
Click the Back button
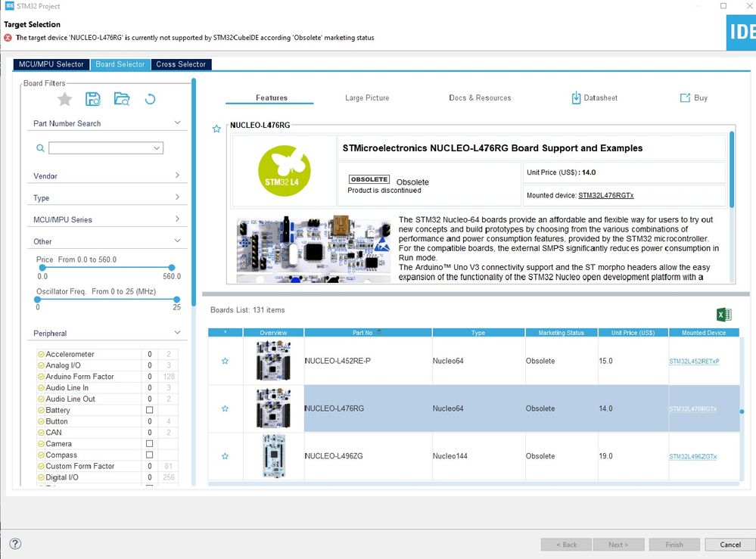[x=567, y=545]
